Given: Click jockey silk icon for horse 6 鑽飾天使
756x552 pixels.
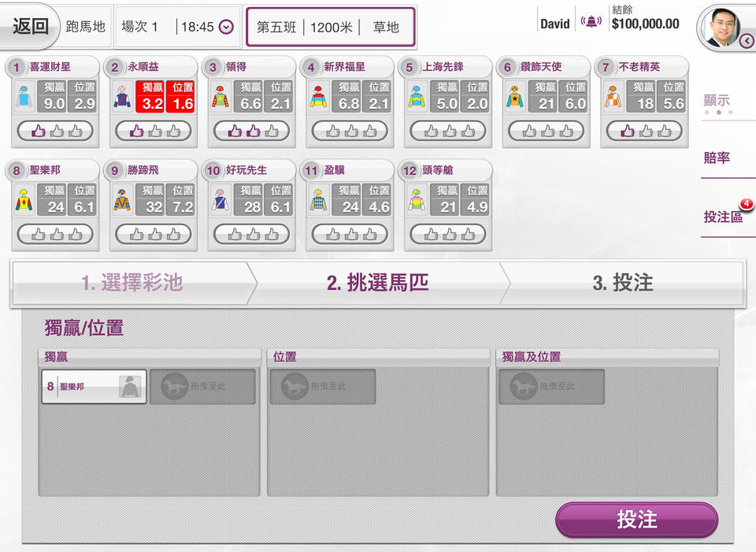Looking at the screenshot, I should [515, 98].
